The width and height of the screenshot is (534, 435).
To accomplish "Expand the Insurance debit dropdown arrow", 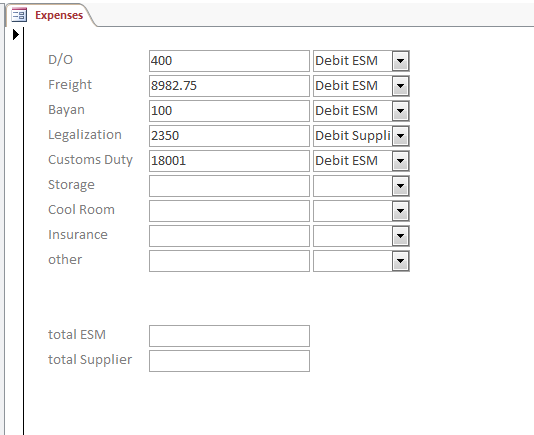I will pyautogui.click(x=400, y=236).
